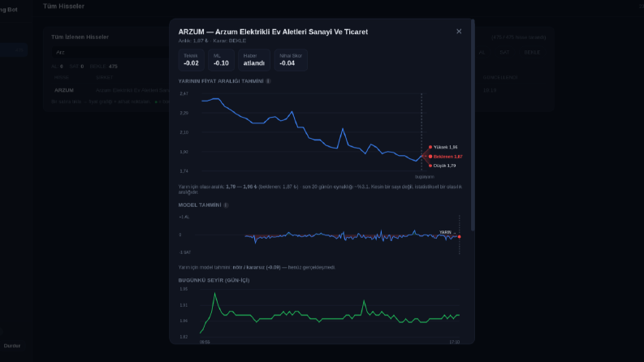The height and width of the screenshot is (362, 644).
Task: Filter the background list by AL
Action: click(482, 53)
